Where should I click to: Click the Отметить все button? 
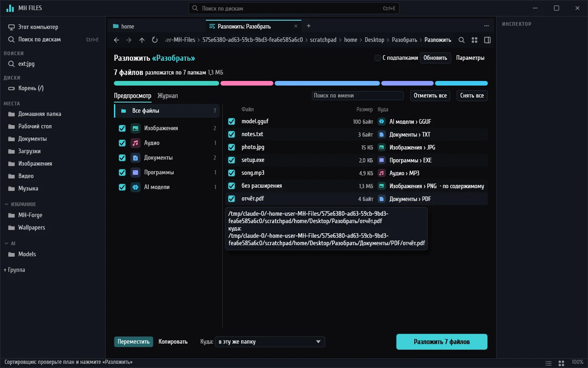430,96
